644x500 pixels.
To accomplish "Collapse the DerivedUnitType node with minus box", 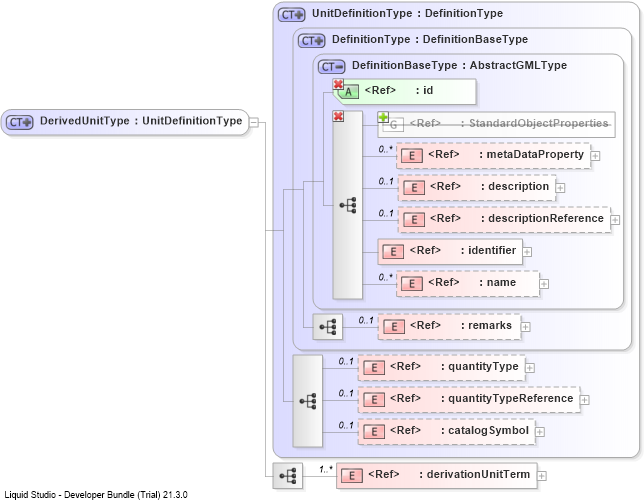I will pyautogui.click(x=254, y=122).
